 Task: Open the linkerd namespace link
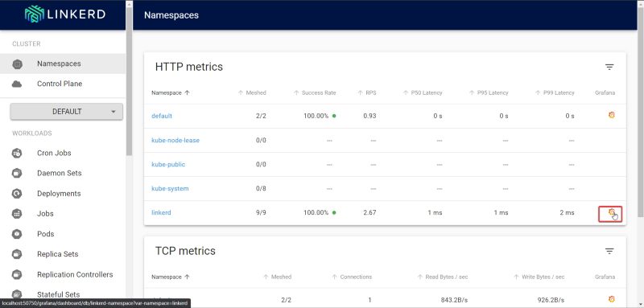161,213
